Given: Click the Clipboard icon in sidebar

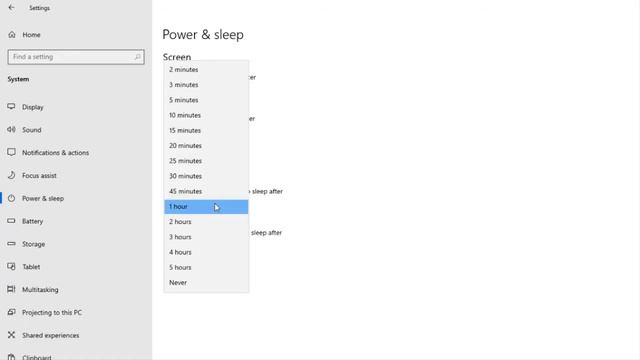Looking at the screenshot, I should tap(11, 357).
